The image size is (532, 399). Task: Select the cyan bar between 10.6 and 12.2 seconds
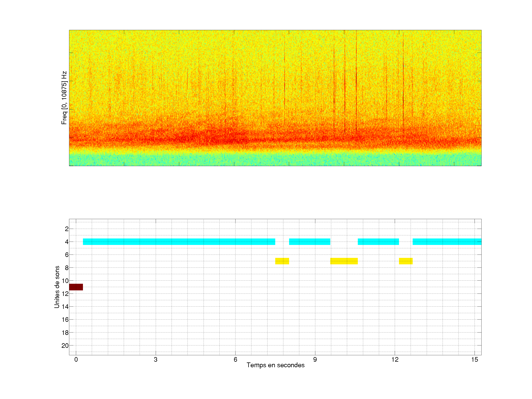point(378,242)
